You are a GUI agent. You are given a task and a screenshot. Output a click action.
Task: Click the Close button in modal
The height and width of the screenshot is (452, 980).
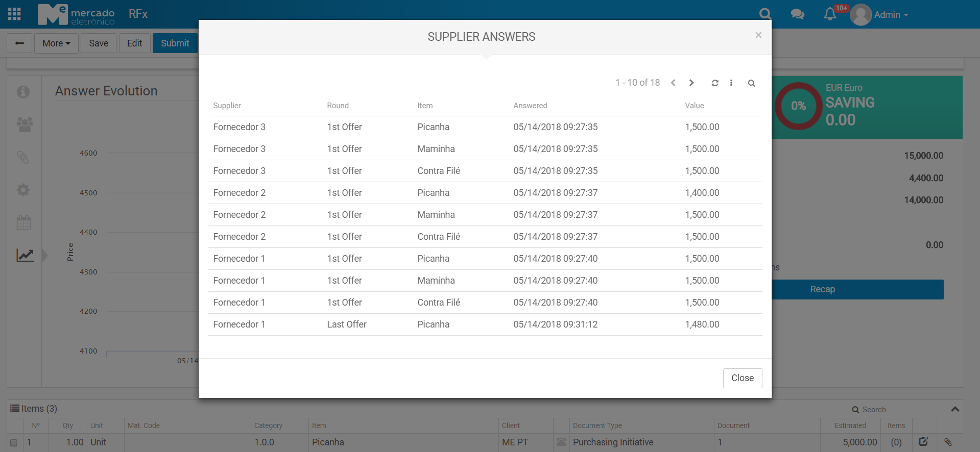[x=742, y=378]
